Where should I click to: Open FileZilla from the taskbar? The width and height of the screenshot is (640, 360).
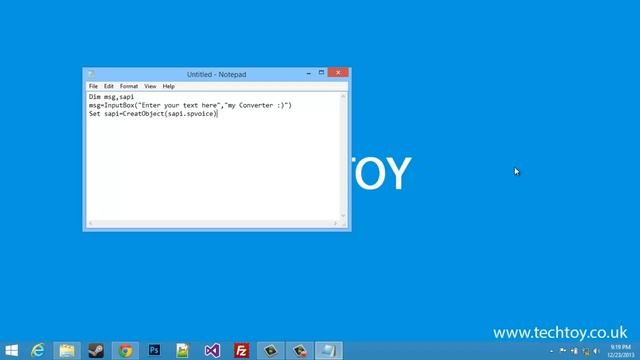point(241,351)
